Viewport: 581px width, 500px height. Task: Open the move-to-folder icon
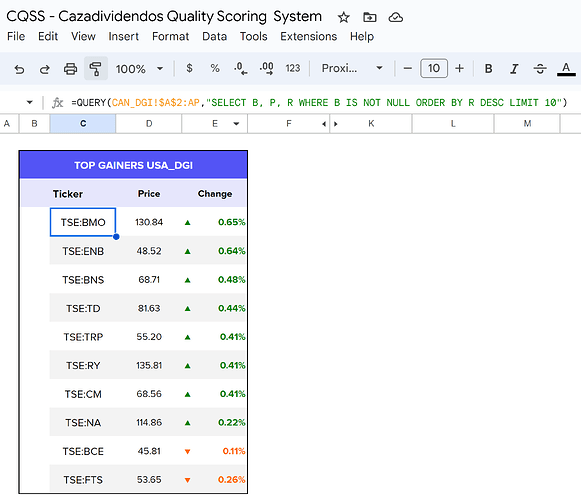369,17
